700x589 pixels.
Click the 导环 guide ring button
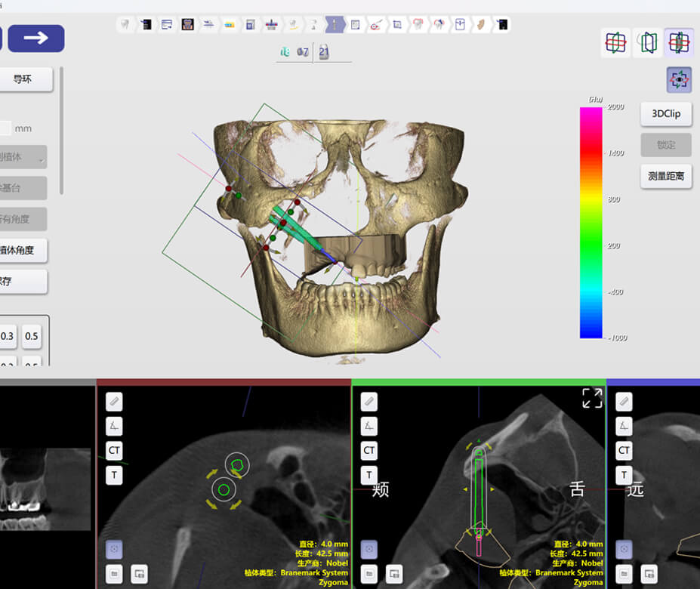pyautogui.click(x=23, y=79)
